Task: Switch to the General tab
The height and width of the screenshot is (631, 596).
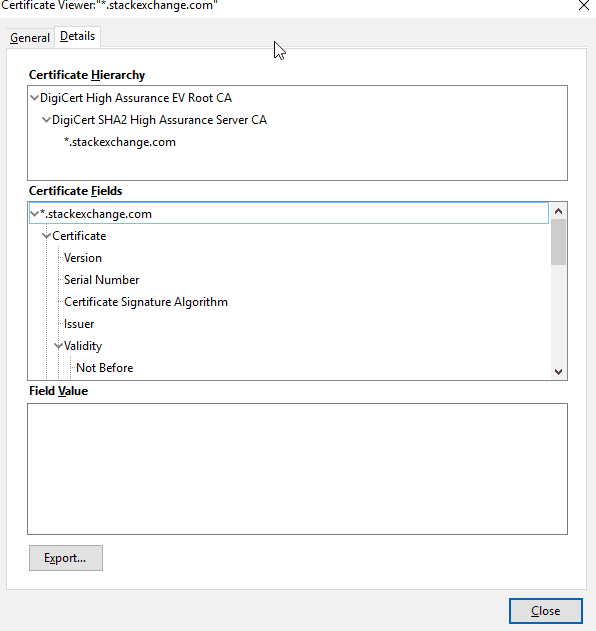Action: click(30, 38)
